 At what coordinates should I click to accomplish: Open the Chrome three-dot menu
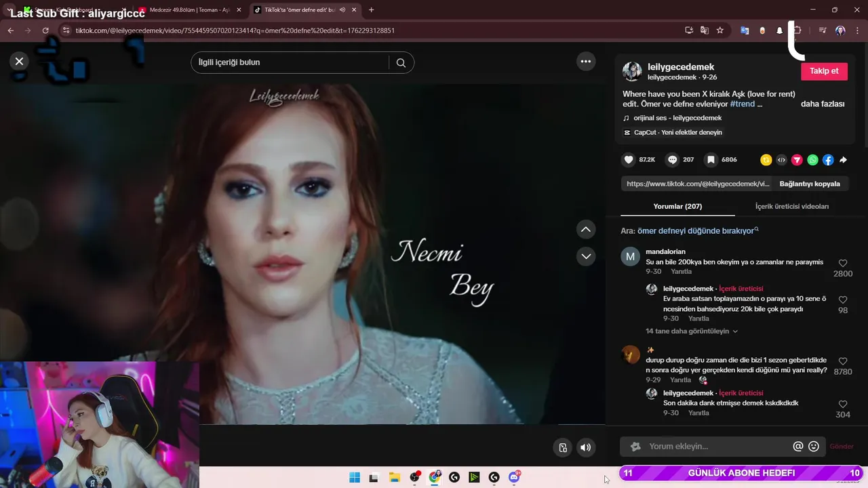pos(858,30)
